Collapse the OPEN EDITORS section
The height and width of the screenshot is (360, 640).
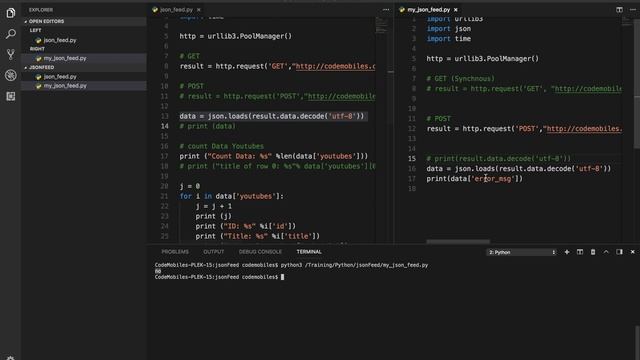tap(84, 21)
